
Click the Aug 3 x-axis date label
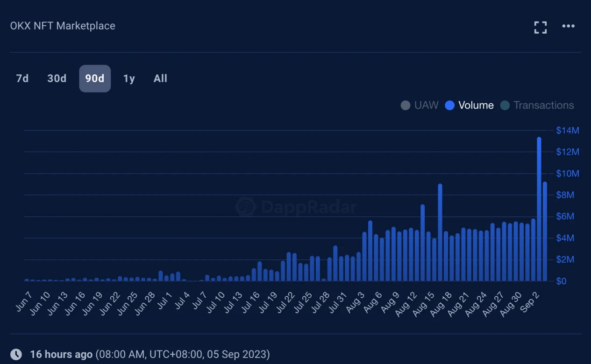[x=356, y=301]
